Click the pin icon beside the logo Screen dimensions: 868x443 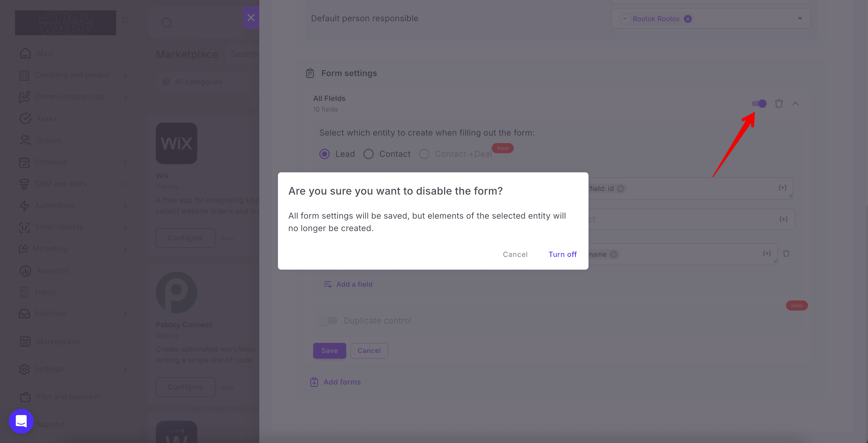click(x=125, y=21)
